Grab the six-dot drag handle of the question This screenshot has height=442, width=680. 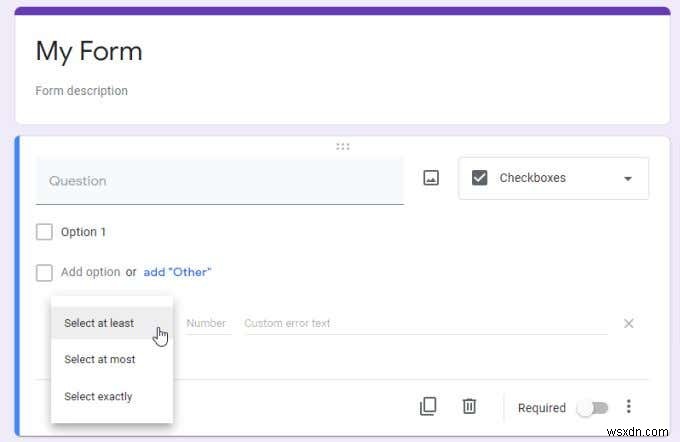coord(343,147)
